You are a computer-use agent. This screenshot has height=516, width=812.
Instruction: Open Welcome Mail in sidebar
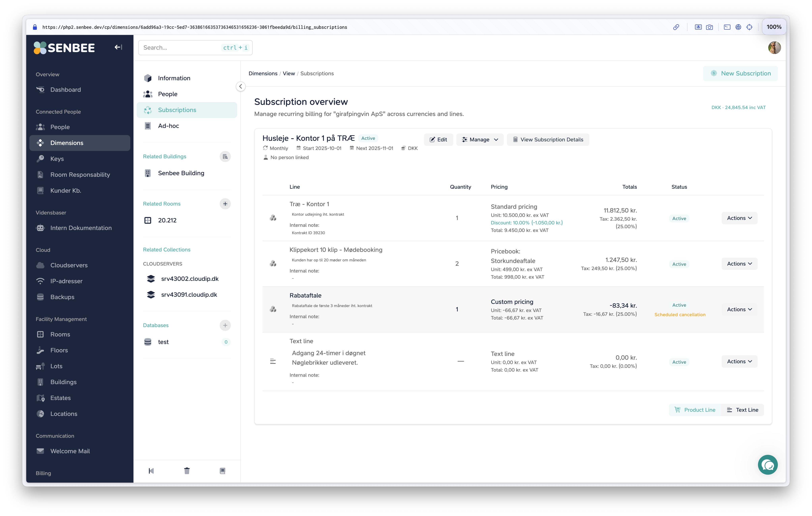[80, 451]
